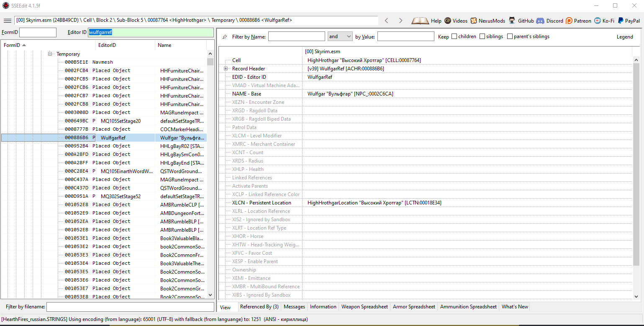Click the Filter by Name input
This screenshot has width=644, height=326.
(x=297, y=36)
